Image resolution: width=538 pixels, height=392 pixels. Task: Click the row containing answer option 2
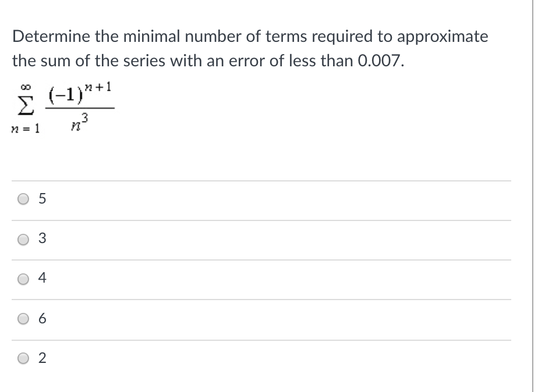(x=262, y=358)
